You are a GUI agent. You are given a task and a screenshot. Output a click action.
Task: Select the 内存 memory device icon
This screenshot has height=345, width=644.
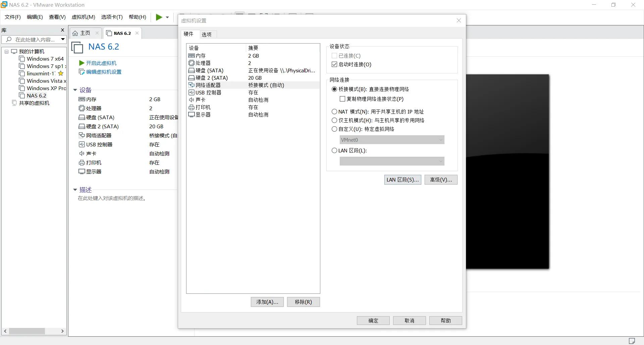point(192,56)
